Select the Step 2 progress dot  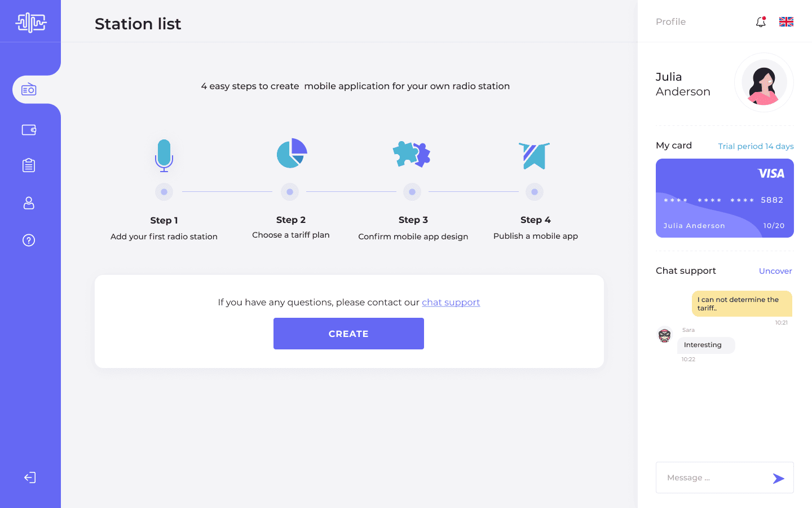point(290,192)
